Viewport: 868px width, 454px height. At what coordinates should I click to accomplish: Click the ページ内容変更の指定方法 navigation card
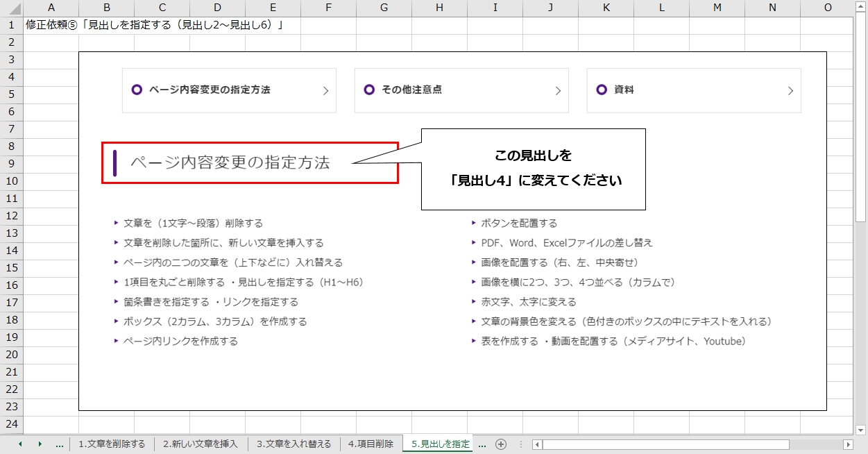click(229, 90)
